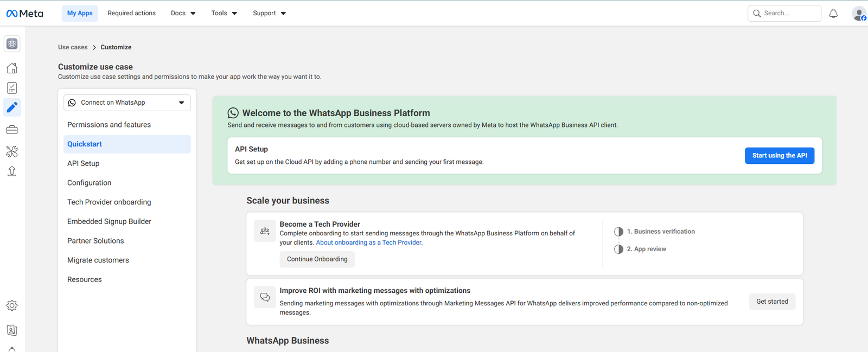Select the Quickstart section
Image resolution: width=868 pixels, height=352 pixels.
point(127,144)
